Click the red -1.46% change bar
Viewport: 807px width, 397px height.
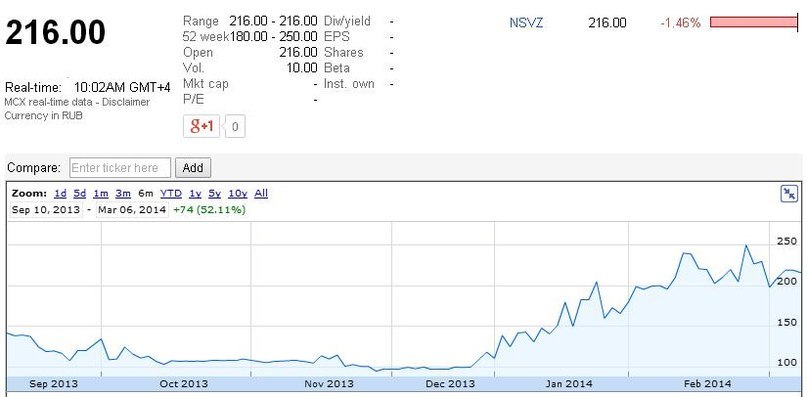(753, 22)
